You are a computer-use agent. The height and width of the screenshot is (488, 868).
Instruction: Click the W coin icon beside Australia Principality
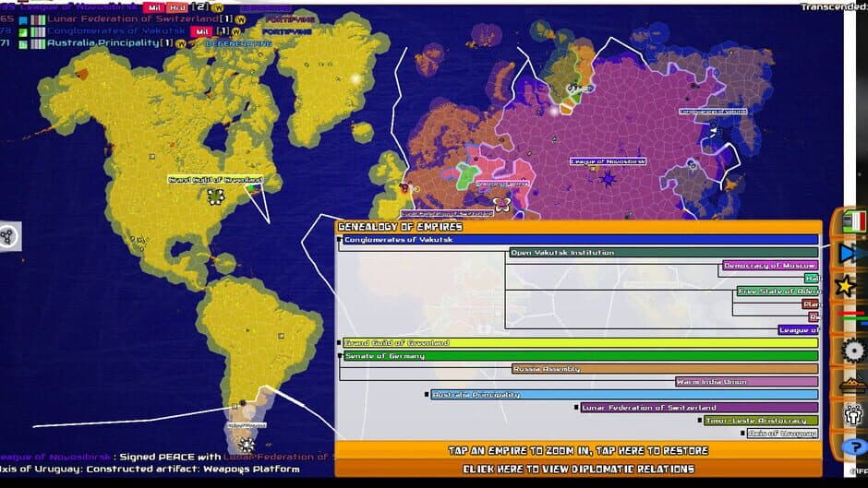pos(180,43)
